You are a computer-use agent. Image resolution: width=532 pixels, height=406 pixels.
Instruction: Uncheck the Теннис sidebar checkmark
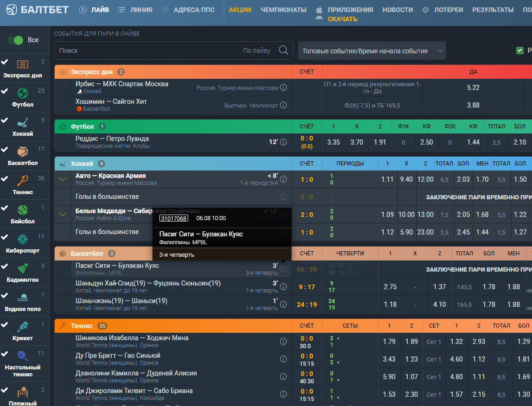tap(5, 178)
